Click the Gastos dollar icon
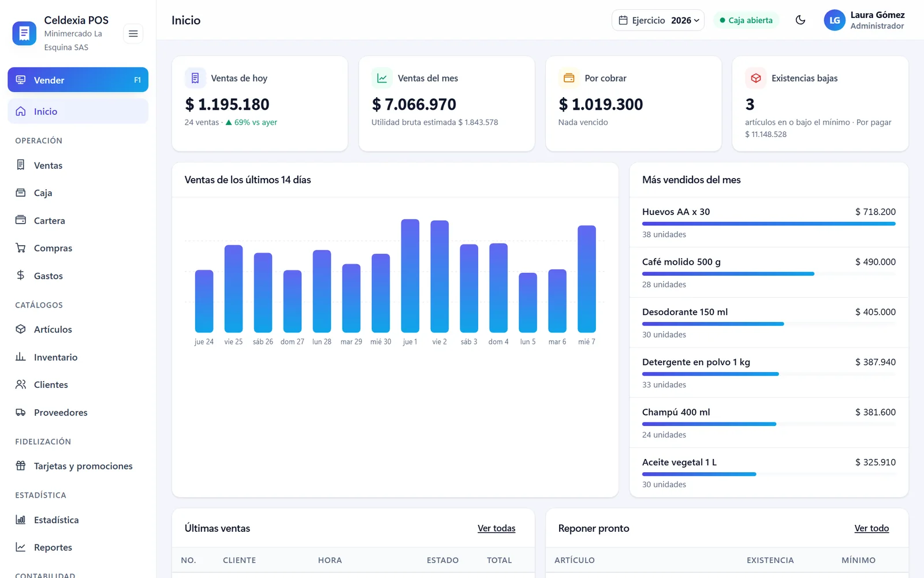924x578 pixels. point(21,275)
